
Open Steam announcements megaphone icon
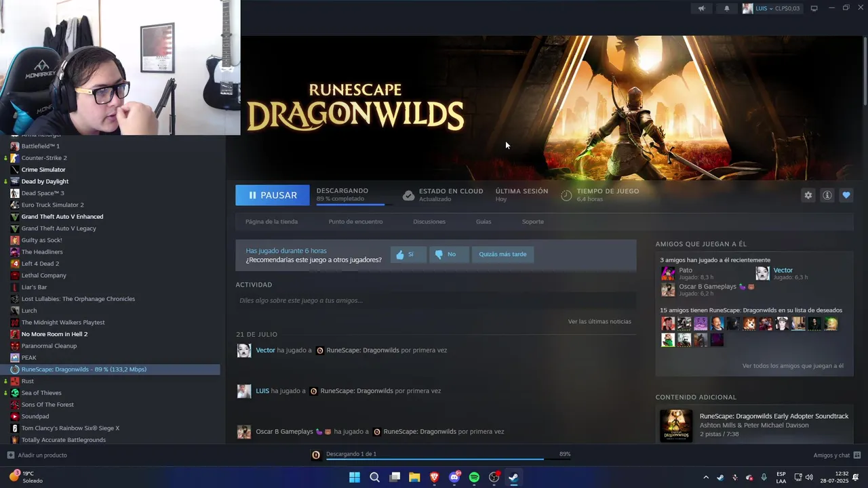[x=702, y=8]
